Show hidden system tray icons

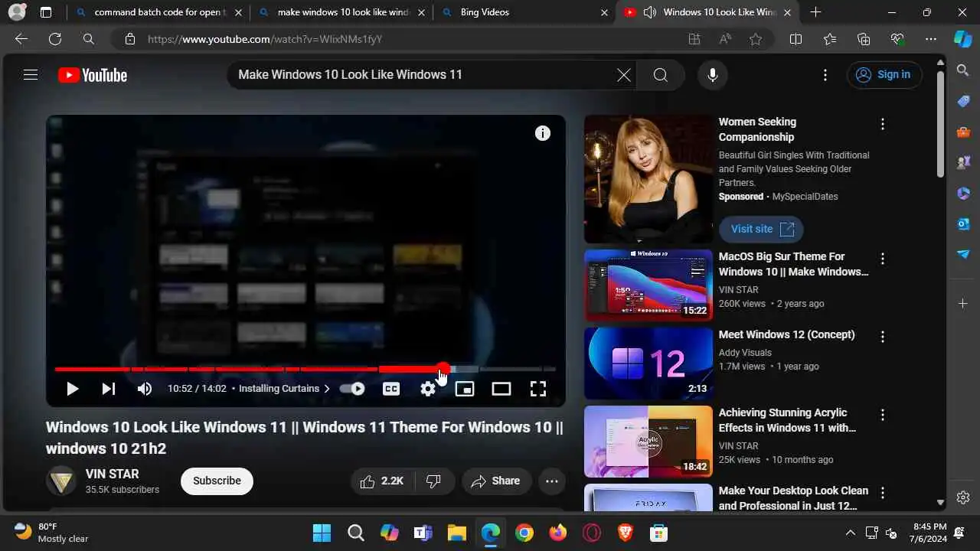point(850,533)
